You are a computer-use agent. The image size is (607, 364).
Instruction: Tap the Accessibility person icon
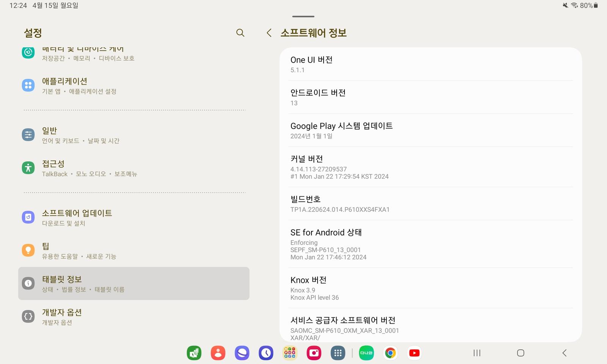28,168
